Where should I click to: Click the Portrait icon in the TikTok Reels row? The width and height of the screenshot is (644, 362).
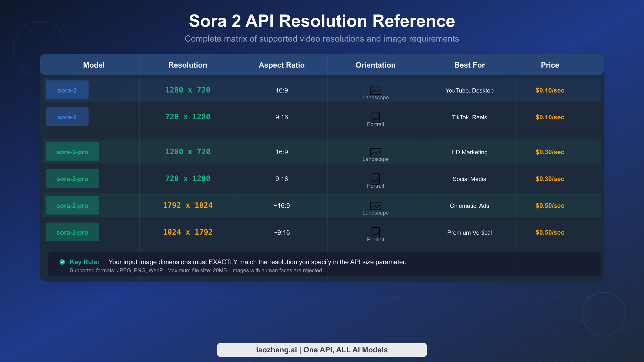click(x=375, y=117)
